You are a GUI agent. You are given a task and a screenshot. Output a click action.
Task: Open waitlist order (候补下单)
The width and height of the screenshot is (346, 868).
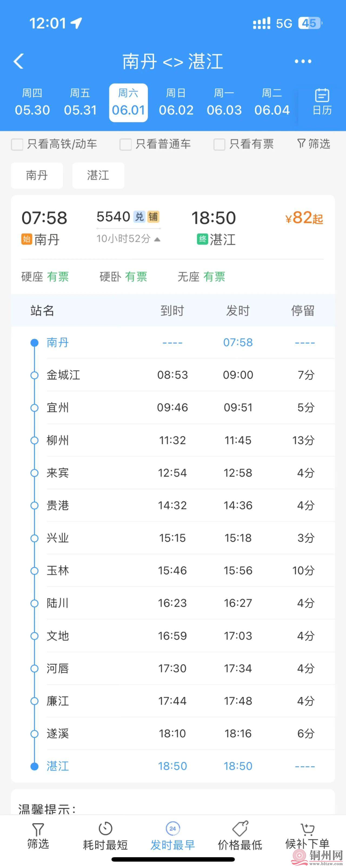coord(307,836)
